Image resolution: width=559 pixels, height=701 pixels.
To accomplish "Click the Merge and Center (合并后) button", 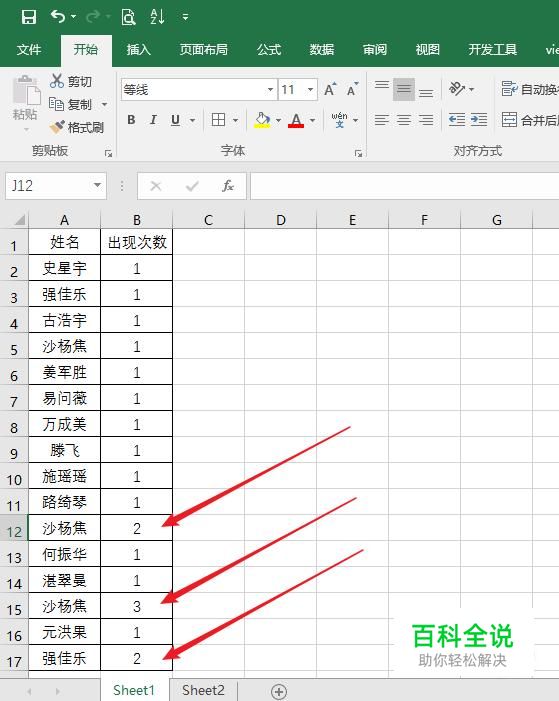I will 529,120.
